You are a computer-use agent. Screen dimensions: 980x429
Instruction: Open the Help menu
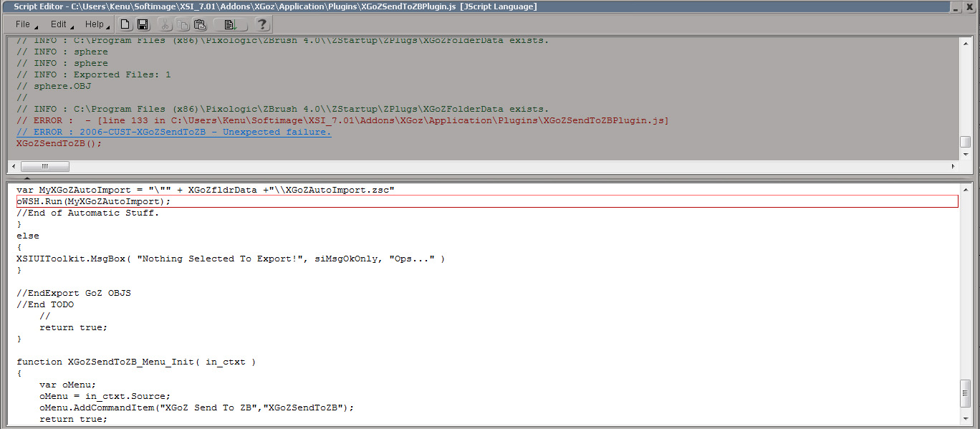coord(97,24)
